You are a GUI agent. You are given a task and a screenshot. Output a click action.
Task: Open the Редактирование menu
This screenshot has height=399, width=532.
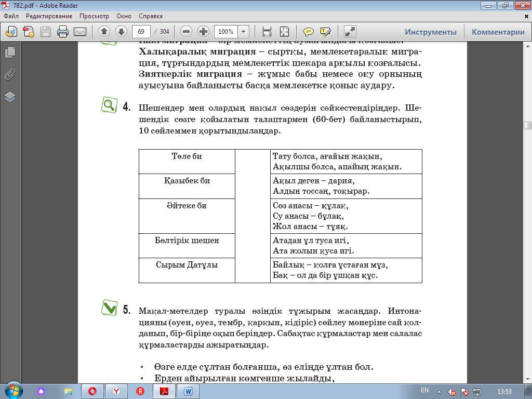pos(49,16)
